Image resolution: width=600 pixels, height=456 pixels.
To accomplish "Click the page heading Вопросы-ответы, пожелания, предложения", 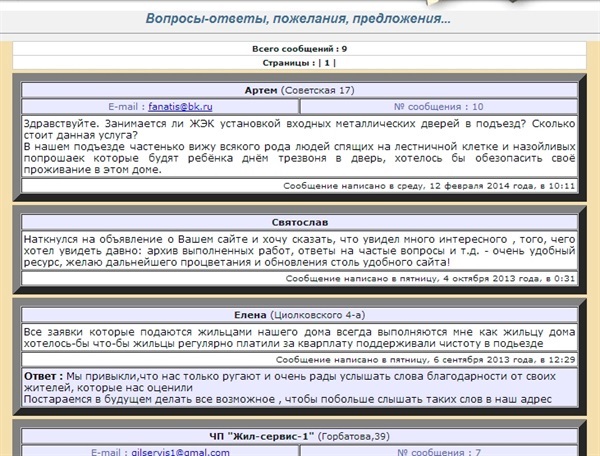I will coord(298,18).
